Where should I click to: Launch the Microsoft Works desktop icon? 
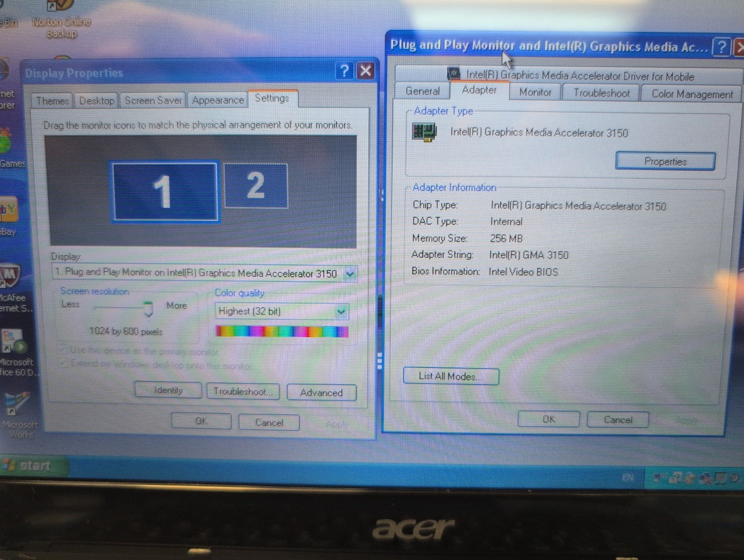(x=19, y=414)
